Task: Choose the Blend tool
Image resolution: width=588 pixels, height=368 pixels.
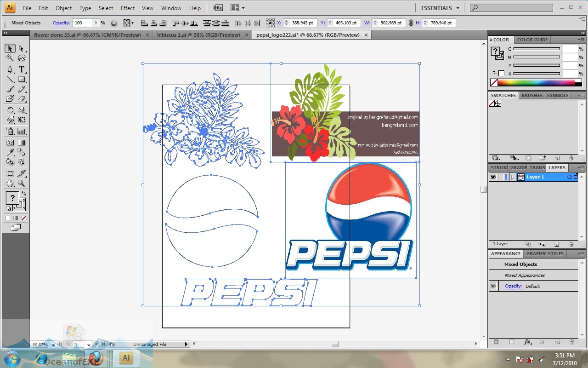Action: click(x=22, y=152)
